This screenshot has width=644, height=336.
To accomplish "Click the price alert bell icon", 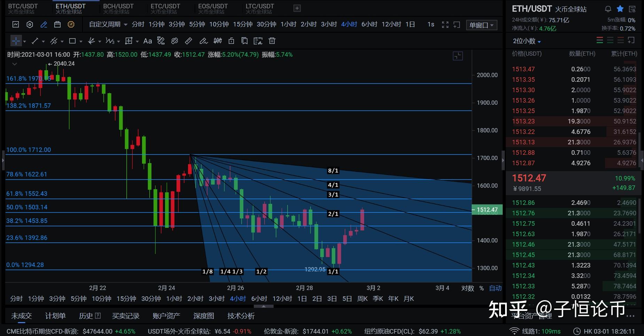I will [x=608, y=9].
